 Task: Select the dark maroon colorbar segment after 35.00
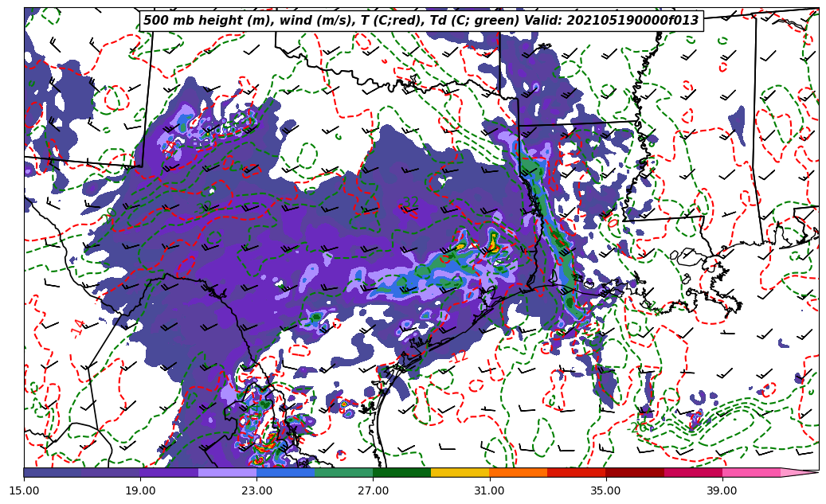[635, 472]
